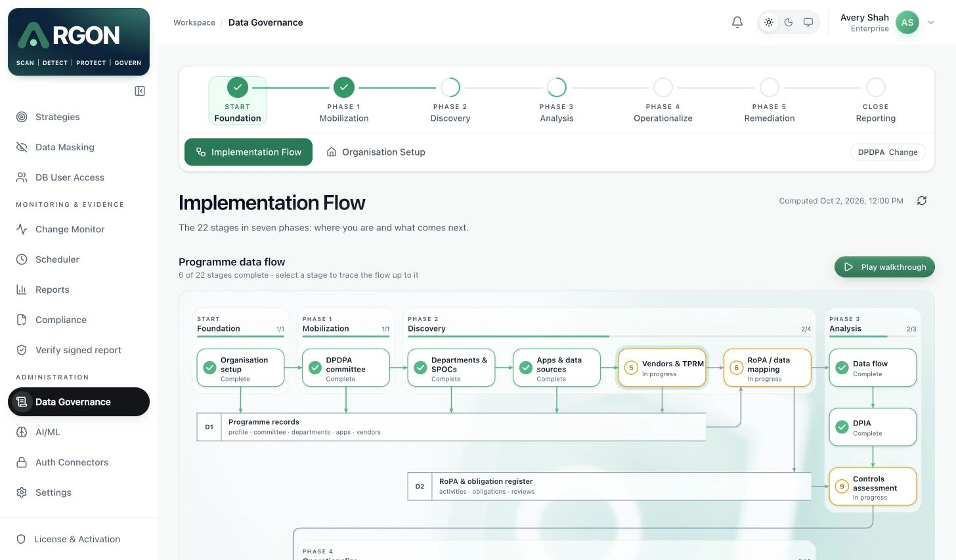Refresh the computed flow data

[x=922, y=201]
